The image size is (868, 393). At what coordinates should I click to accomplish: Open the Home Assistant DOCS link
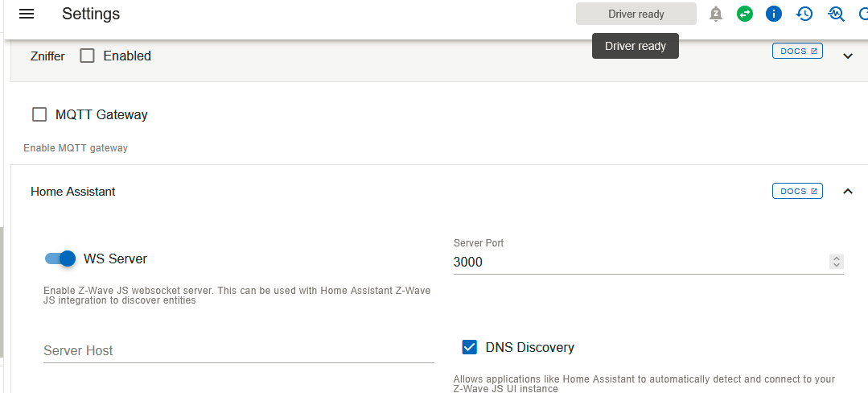pyautogui.click(x=797, y=192)
